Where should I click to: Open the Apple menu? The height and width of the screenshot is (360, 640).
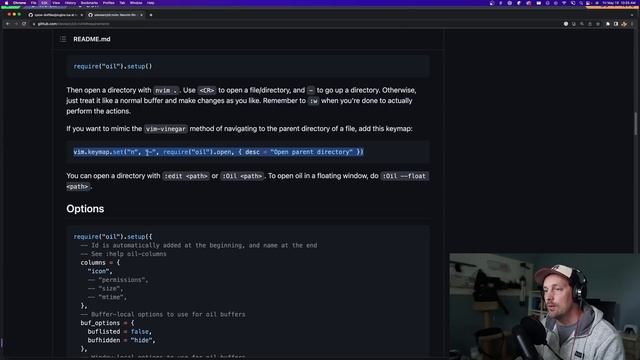(x=6, y=3)
